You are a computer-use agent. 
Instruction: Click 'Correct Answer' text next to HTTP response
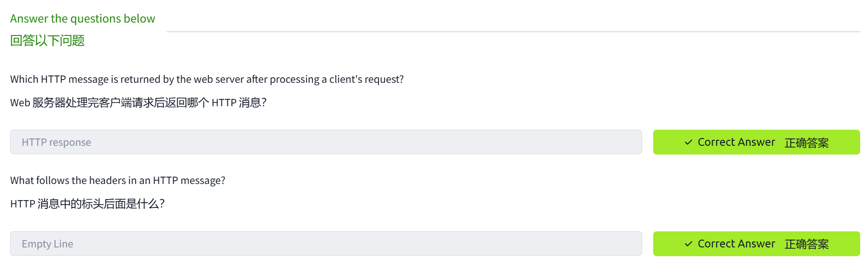pyautogui.click(x=736, y=142)
